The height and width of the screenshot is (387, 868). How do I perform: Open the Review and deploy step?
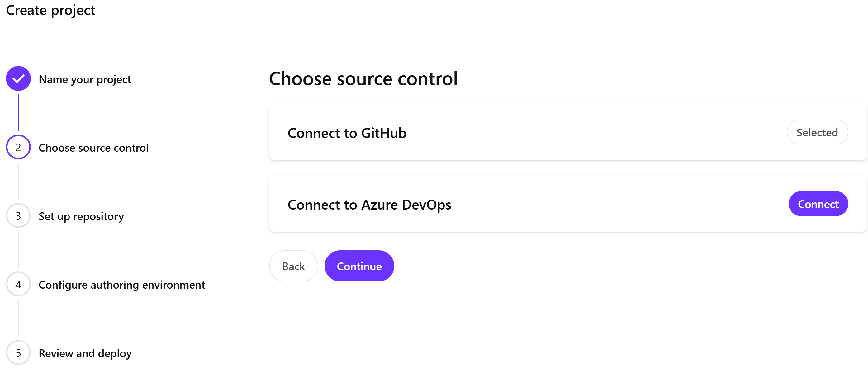[85, 353]
